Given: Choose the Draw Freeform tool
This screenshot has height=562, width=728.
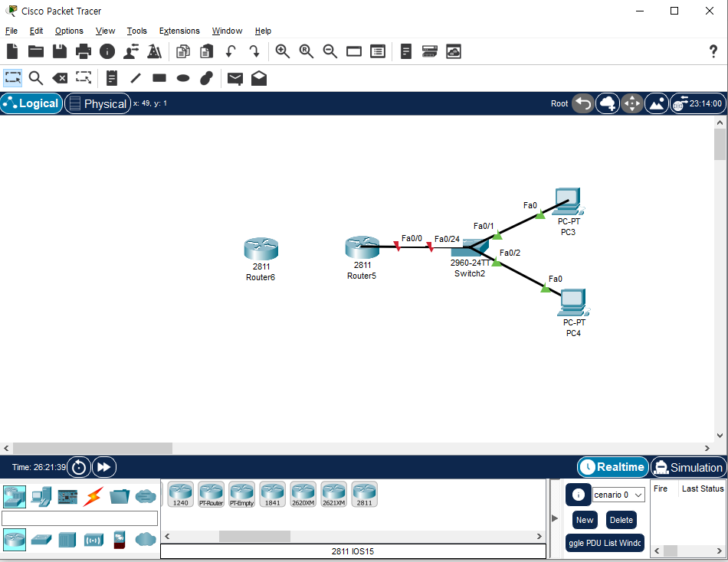Looking at the screenshot, I should tap(207, 78).
